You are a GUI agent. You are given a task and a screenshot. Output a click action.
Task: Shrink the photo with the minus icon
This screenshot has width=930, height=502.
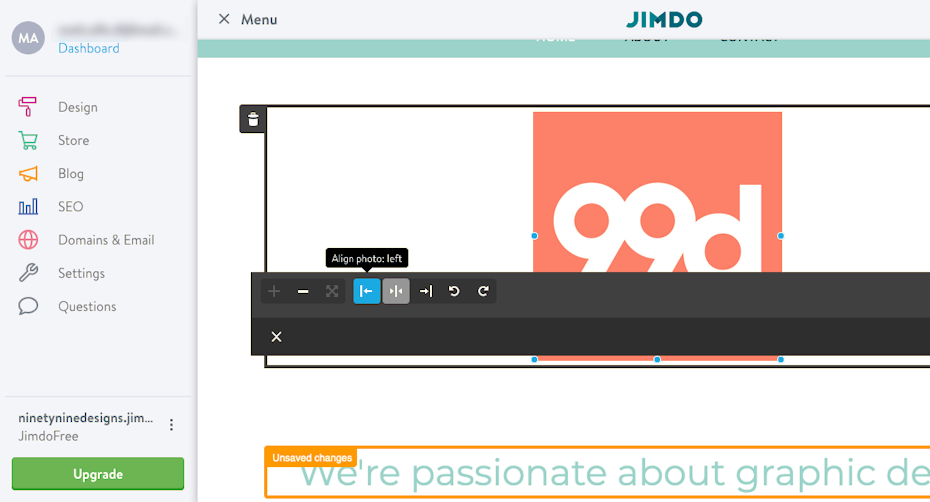pyautogui.click(x=303, y=291)
